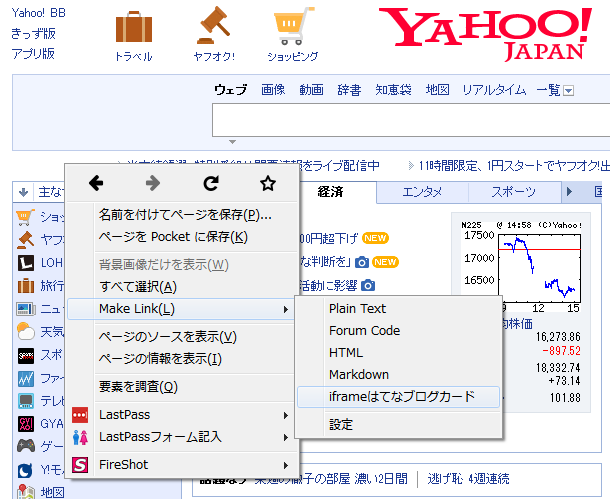Choose すべて選択 from the menu
This screenshot has height=499, width=610.
[183, 287]
